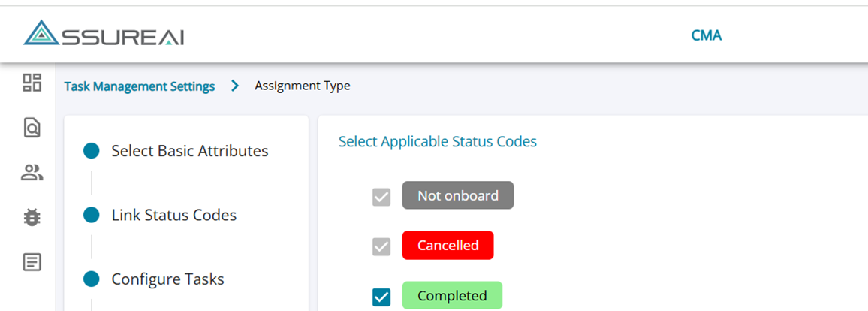The image size is (868, 311).
Task: Open the document search sidebar icon
Action: [x=32, y=128]
